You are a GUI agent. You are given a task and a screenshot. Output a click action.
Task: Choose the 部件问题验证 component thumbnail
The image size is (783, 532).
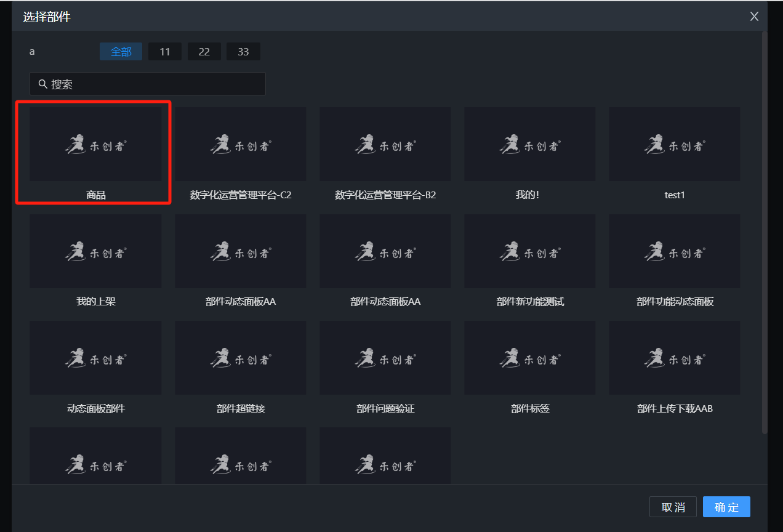[x=385, y=358]
